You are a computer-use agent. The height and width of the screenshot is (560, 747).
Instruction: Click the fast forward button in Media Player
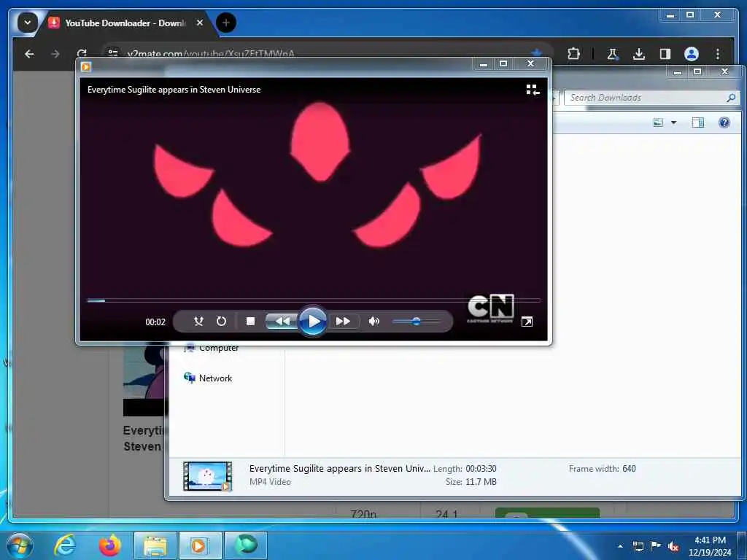(x=343, y=322)
